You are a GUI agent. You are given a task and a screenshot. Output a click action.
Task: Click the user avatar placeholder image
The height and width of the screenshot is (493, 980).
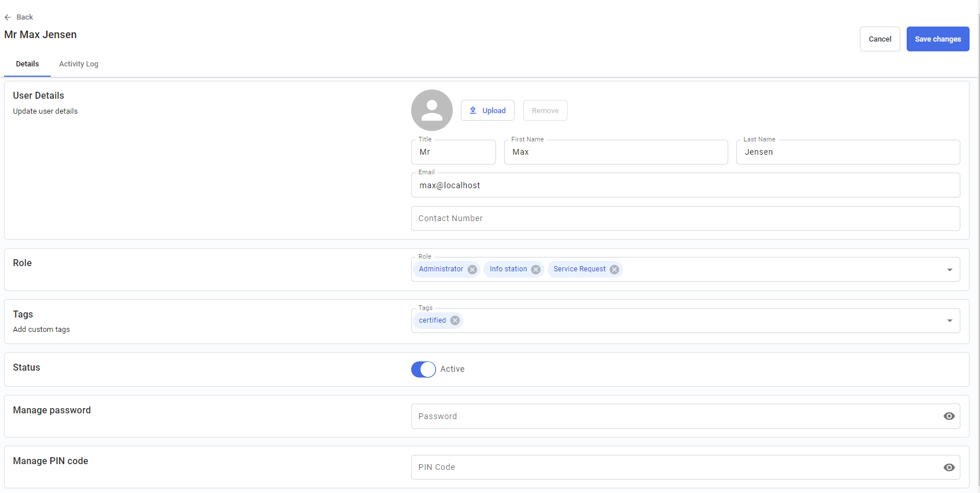[432, 110]
